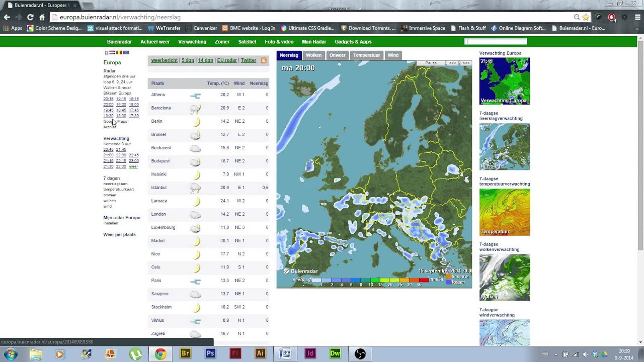Switch to the Wind map tab

pos(393,55)
